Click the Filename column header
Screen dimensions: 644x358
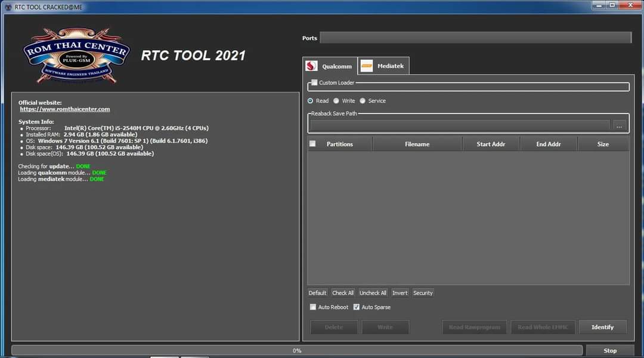[x=417, y=144]
